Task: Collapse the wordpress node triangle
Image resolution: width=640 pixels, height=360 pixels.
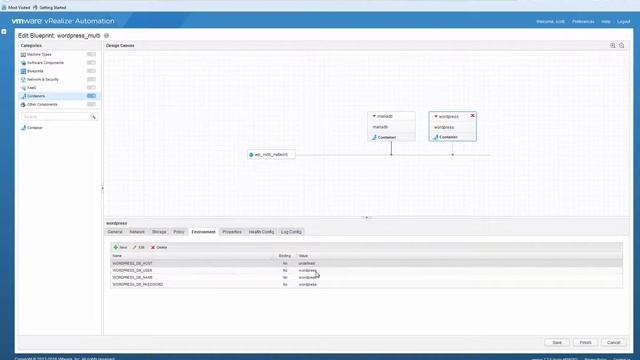Action: 436,116
